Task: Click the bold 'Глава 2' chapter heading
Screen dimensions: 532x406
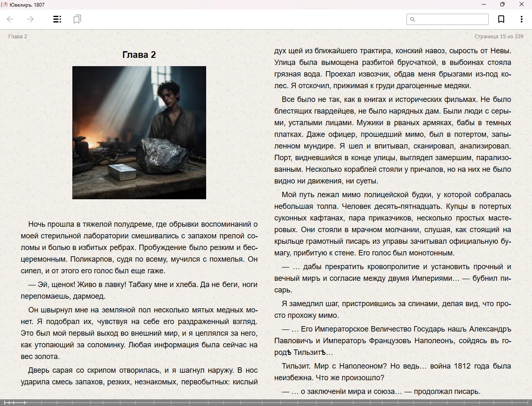Action: click(139, 54)
